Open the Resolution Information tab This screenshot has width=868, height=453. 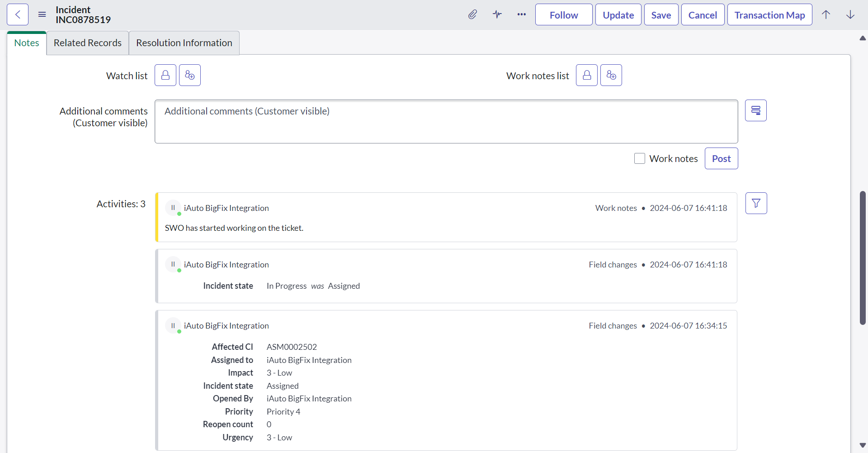[184, 43]
